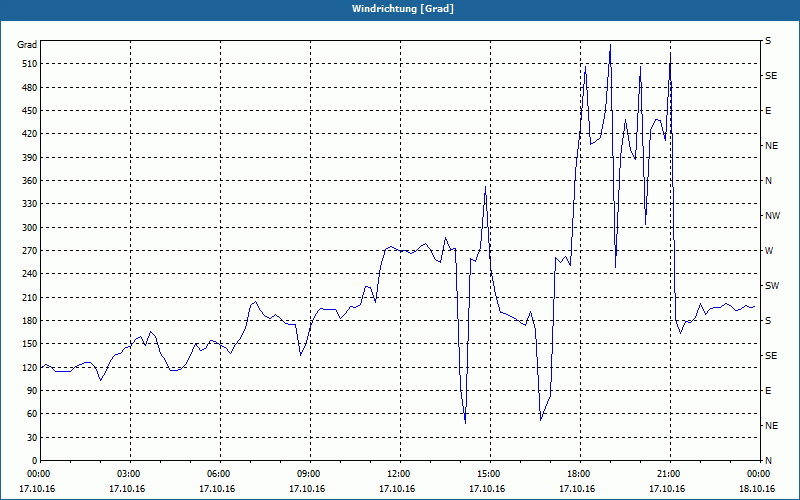Screen dimensions: 800x500
Task: Select the 30 y-axis value
Action: 32,437
